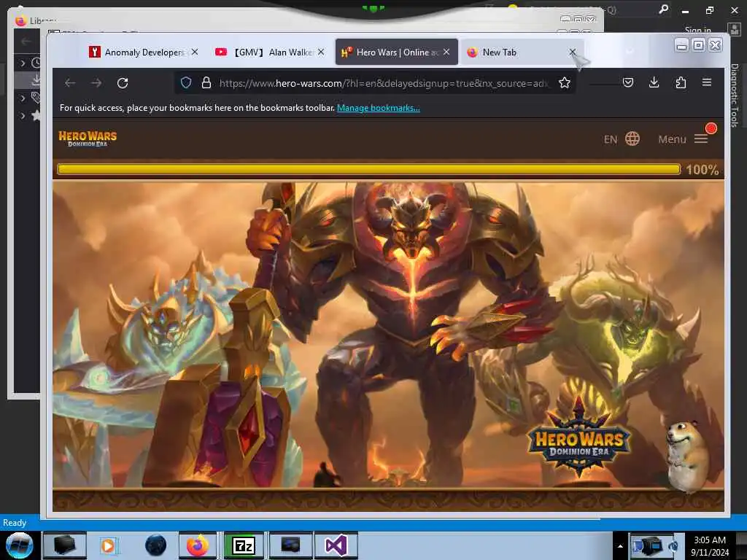Close the Hero Wars tab
This screenshot has width=747, height=560.
click(446, 52)
